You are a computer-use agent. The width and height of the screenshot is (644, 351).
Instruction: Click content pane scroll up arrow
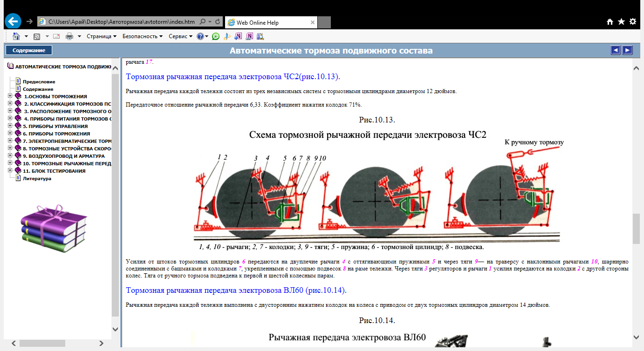point(636,67)
